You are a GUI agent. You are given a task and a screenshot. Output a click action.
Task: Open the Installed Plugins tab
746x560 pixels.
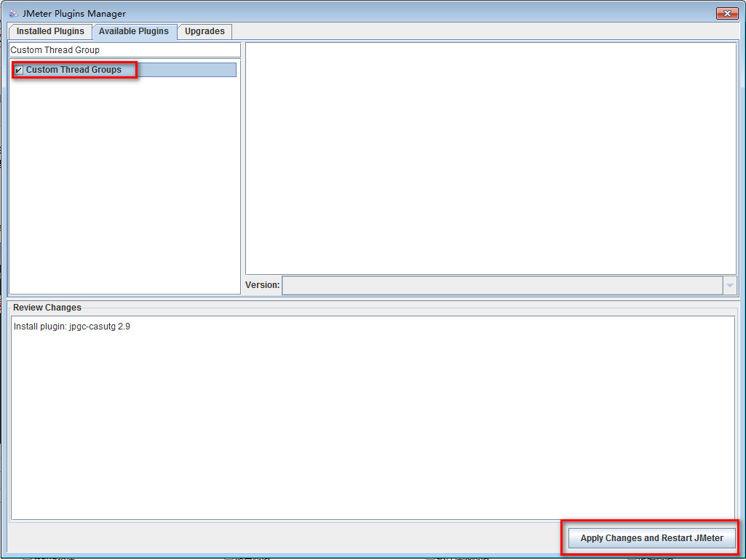click(50, 31)
